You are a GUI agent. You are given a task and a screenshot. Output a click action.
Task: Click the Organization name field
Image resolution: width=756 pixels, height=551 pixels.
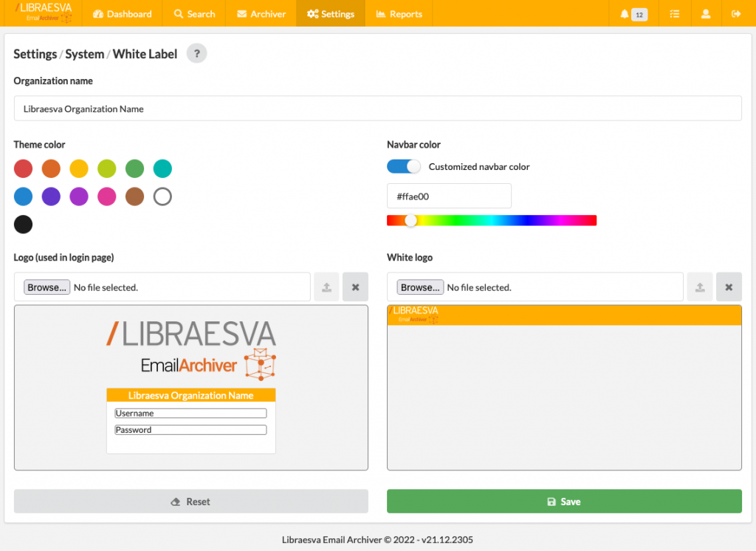[377, 109]
